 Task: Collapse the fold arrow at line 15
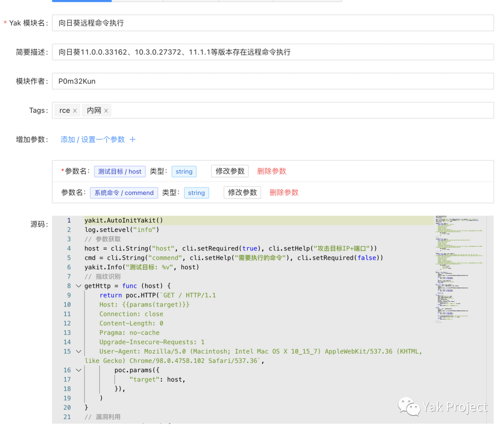78,351
